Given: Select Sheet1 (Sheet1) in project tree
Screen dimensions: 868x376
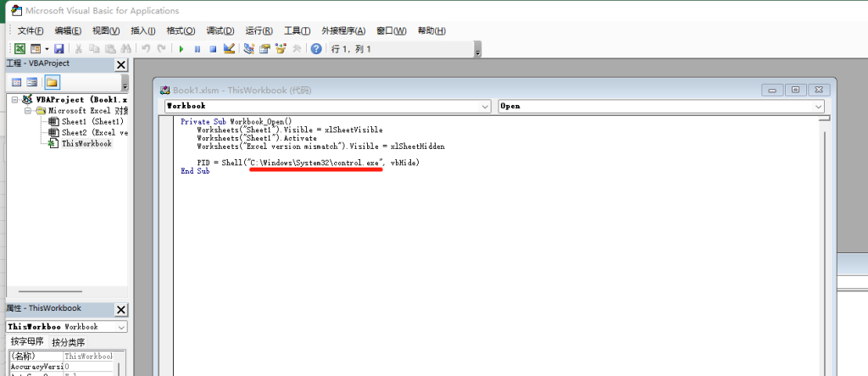Looking at the screenshot, I should tap(92, 122).
